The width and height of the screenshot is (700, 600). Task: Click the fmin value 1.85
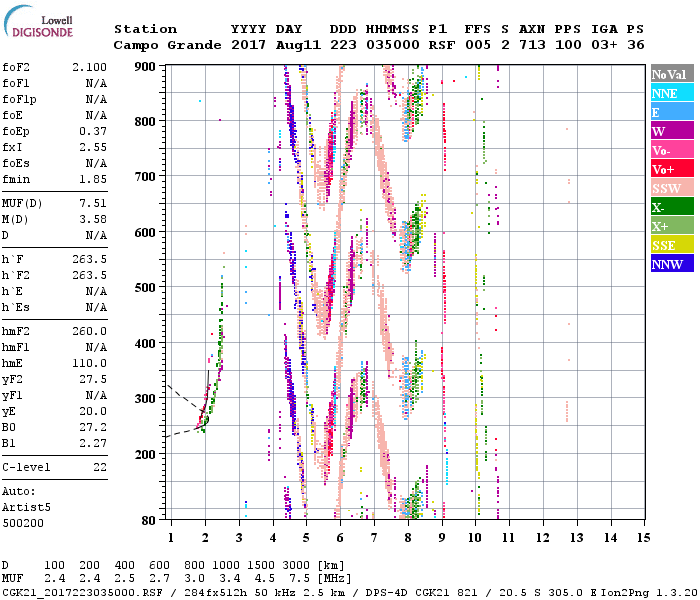tap(93, 179)
